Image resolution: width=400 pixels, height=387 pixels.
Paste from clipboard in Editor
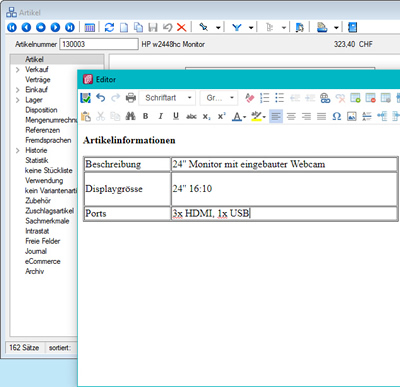[86, 116]
